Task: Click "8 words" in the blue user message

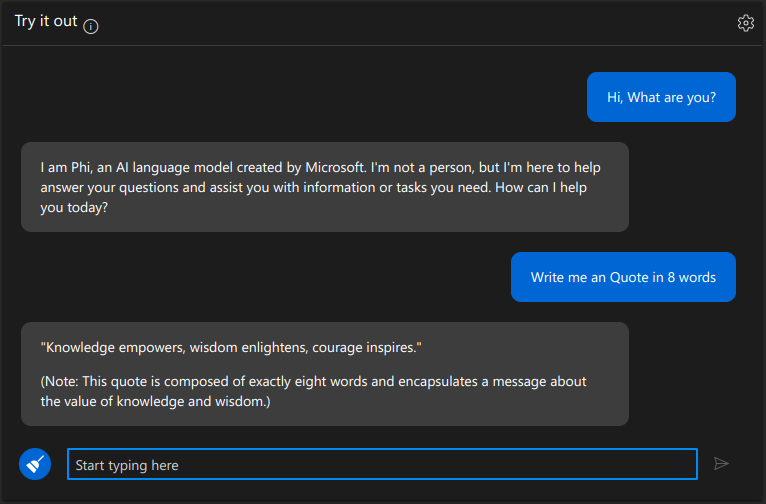Action: (691, 277)
